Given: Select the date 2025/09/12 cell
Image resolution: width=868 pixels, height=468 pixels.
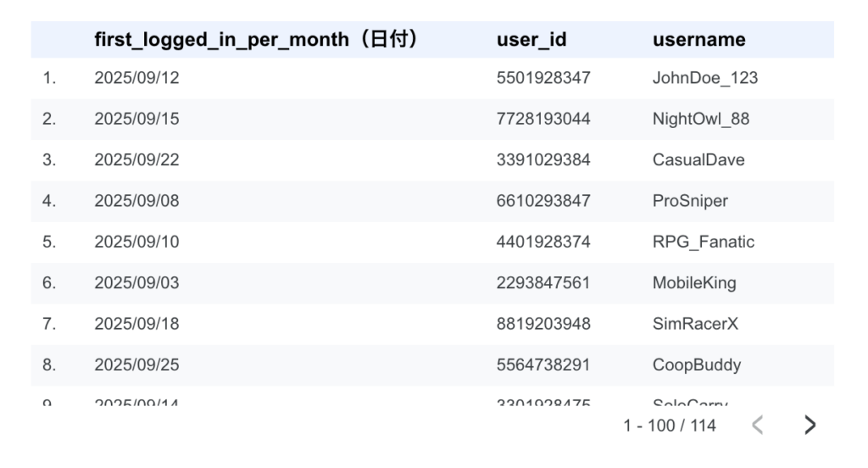Looking at the screenshot, I should pos(136,79).
